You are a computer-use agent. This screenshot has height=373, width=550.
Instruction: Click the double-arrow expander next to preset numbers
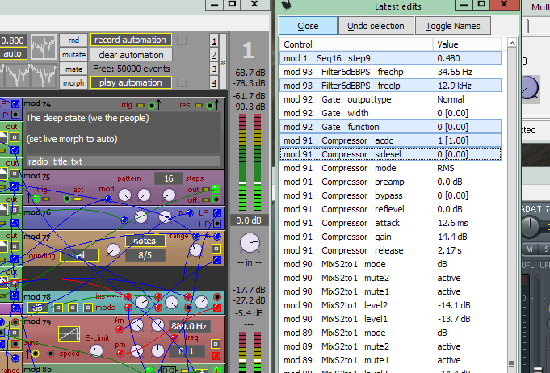[x=223, y=62]
